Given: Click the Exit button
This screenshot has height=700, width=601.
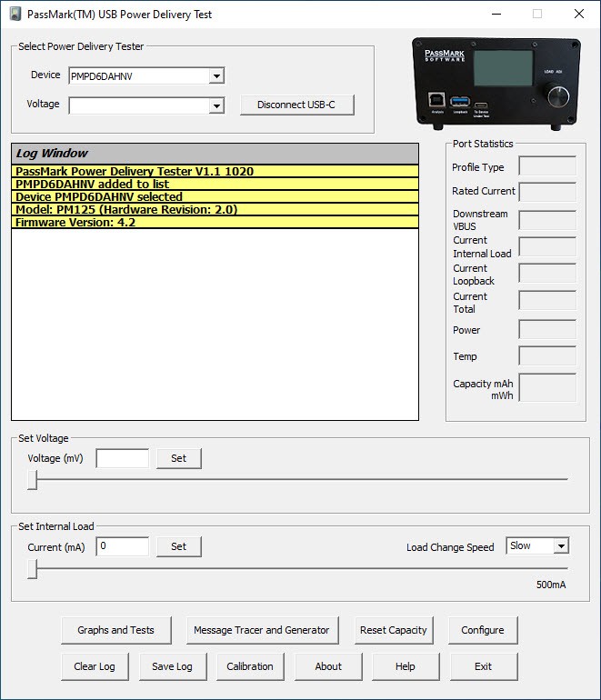Looking at the screenshot, I should pos(484,666).
